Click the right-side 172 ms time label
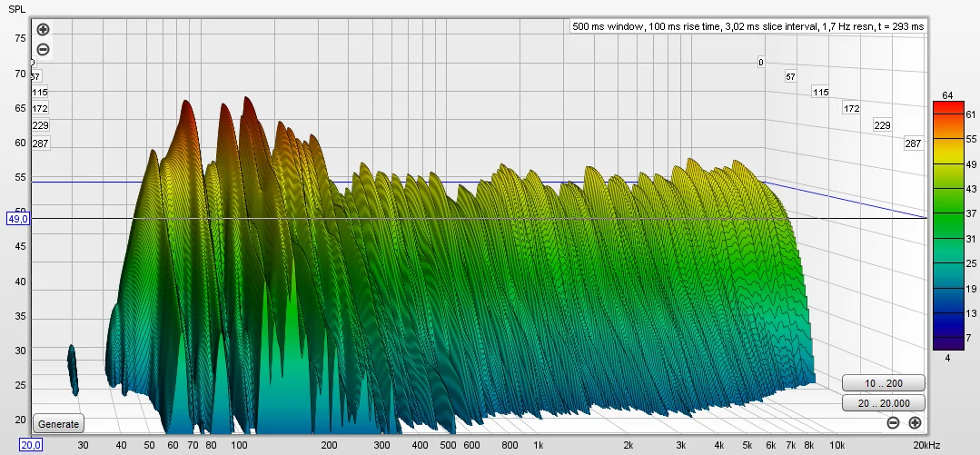 pyautogui.click(x=851, y=108)
